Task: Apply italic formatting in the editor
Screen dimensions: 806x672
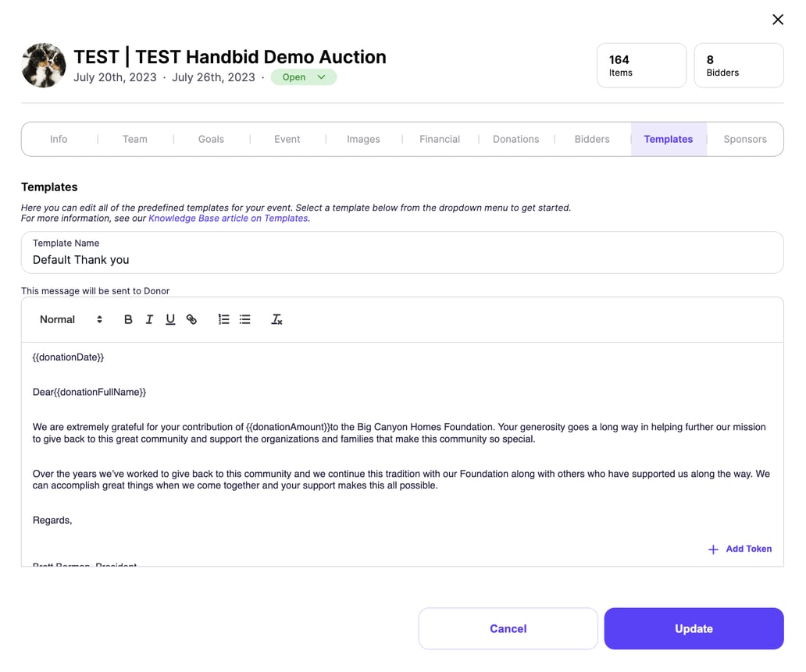Action: point(149,319)
